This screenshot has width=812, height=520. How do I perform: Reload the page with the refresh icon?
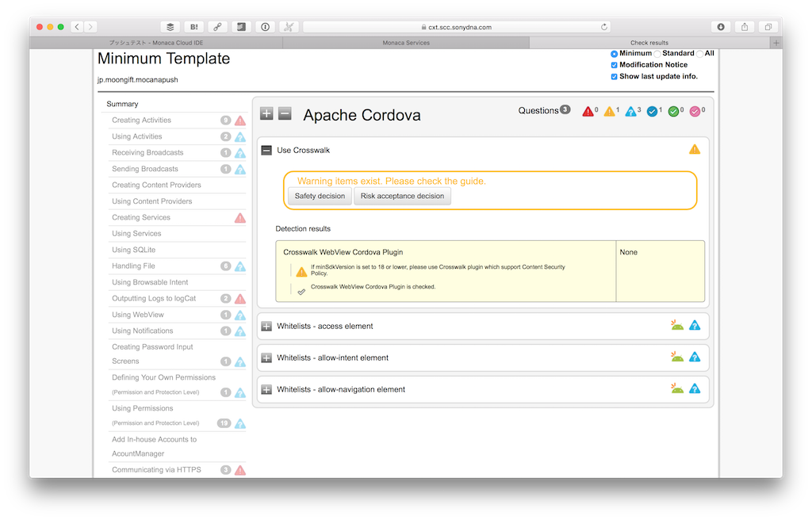(603, 27)
